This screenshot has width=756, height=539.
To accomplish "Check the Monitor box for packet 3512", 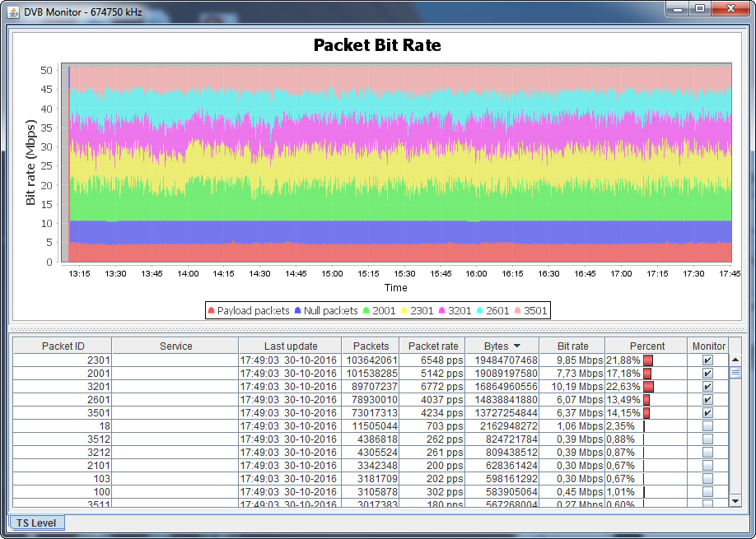I will [707, 439].
